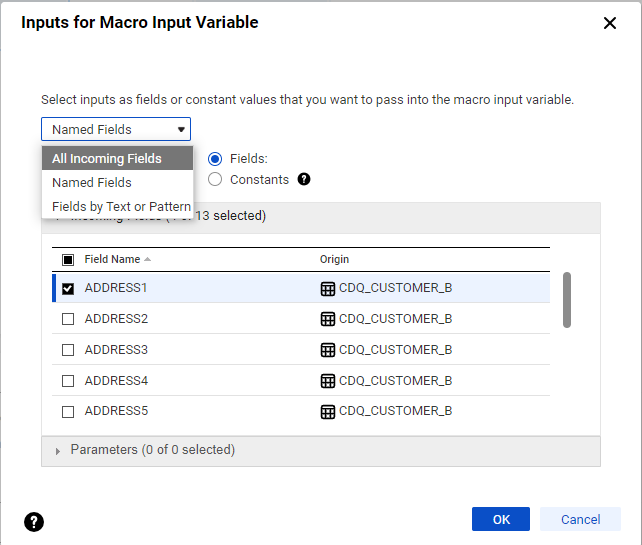Select the Constants radio button
Image resolution: width=642 pixels, height=545 pixels.
click(215, 180)
